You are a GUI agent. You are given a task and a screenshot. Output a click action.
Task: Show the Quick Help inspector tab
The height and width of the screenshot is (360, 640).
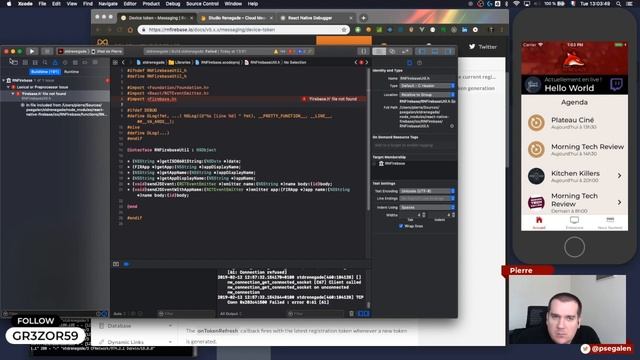coord(420,62)
